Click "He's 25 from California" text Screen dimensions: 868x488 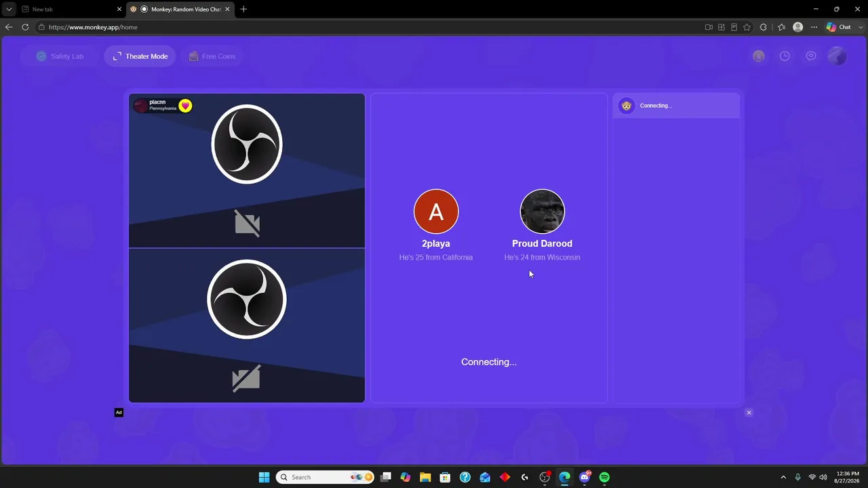pos(436,258)
